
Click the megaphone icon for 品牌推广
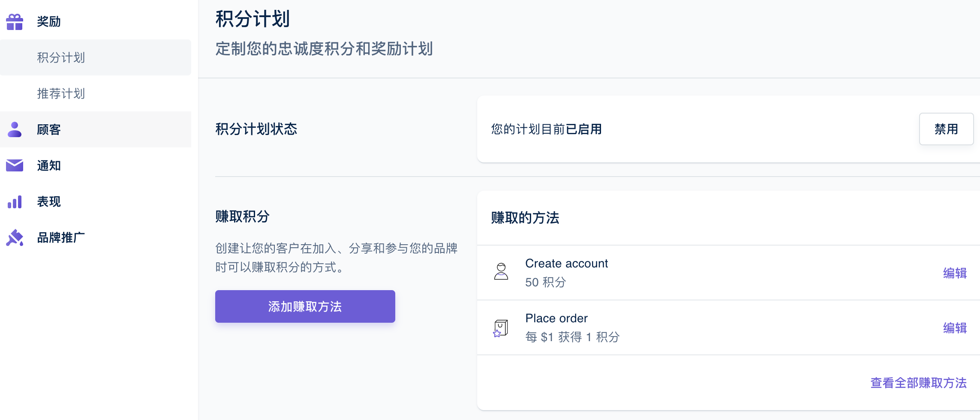click(15, 237)
